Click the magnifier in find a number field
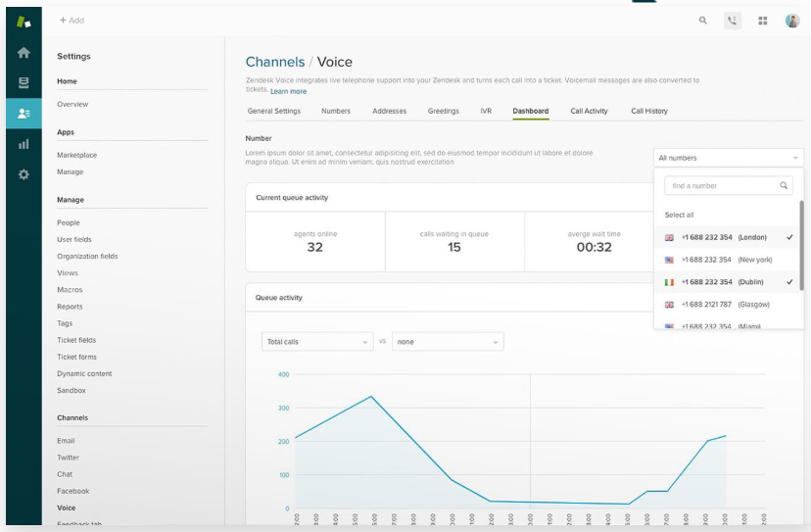This screenshot has height=532, width=811. tap(784, 185)
